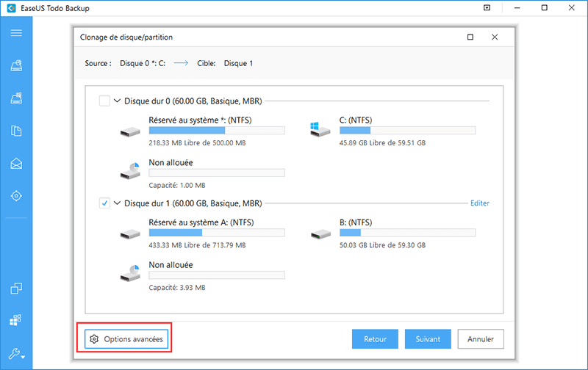The image size is (588, 370).
Task: Check the Disque dur 0 checkbox
Action: 104,101
